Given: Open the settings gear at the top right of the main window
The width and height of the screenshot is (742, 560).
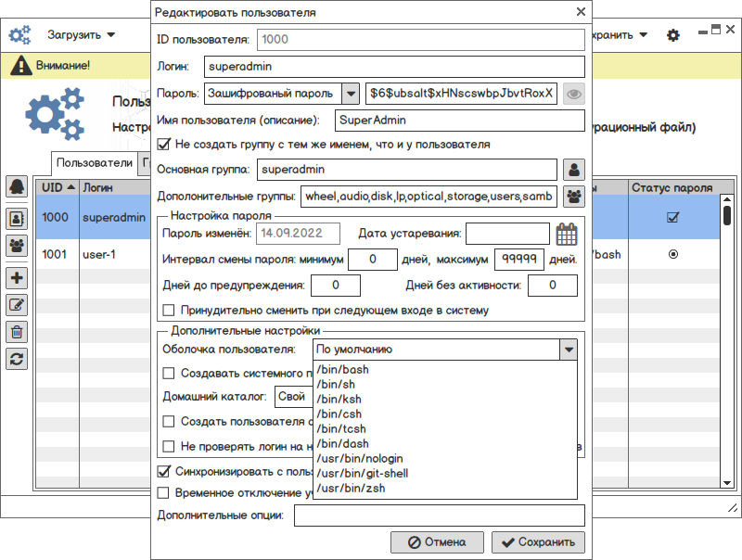Looking at the screenshot, I should pos(673,35).
